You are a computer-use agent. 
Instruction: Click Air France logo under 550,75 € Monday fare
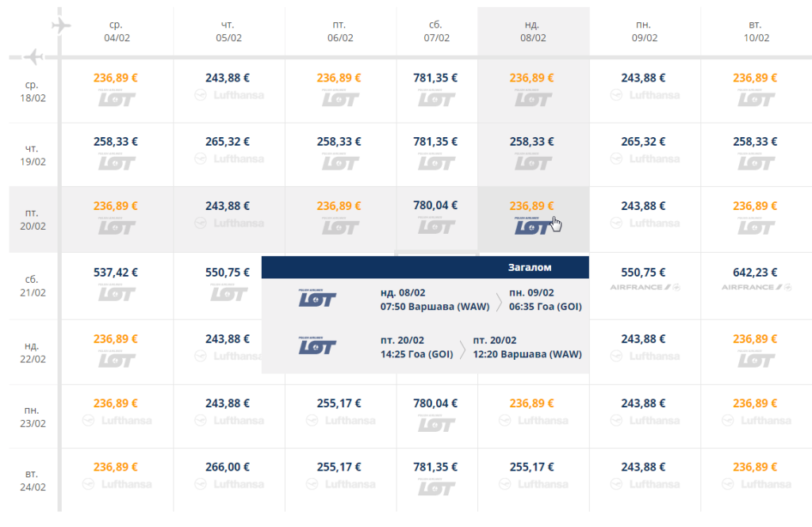(x=645, y=288)
